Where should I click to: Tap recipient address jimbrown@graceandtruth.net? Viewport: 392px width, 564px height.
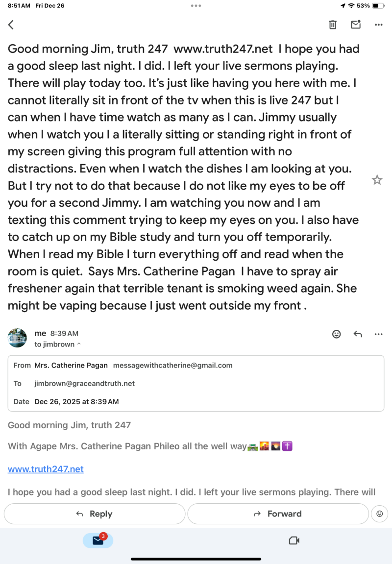click(84, 384)
